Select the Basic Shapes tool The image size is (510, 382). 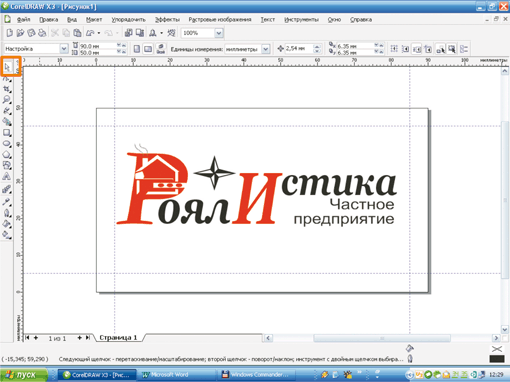click(7, 165)
